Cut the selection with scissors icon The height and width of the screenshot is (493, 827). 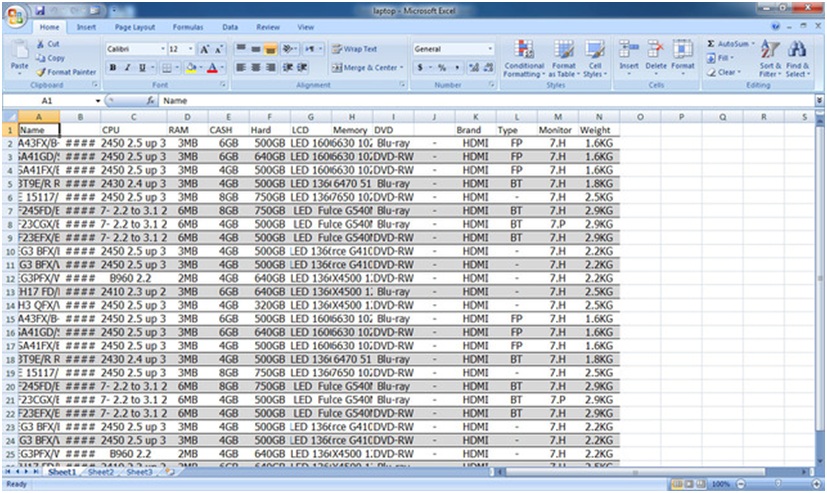coord(47,44)
